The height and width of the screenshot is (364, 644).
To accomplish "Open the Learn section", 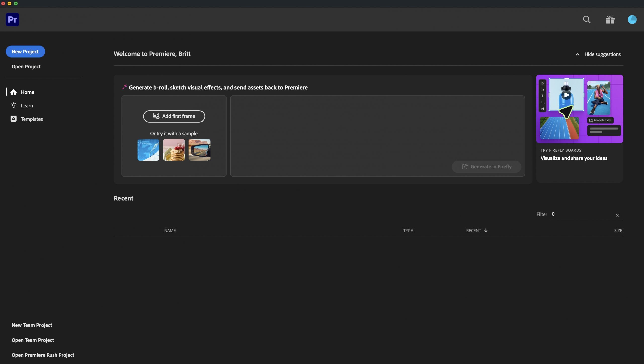I will pos(27,106).
